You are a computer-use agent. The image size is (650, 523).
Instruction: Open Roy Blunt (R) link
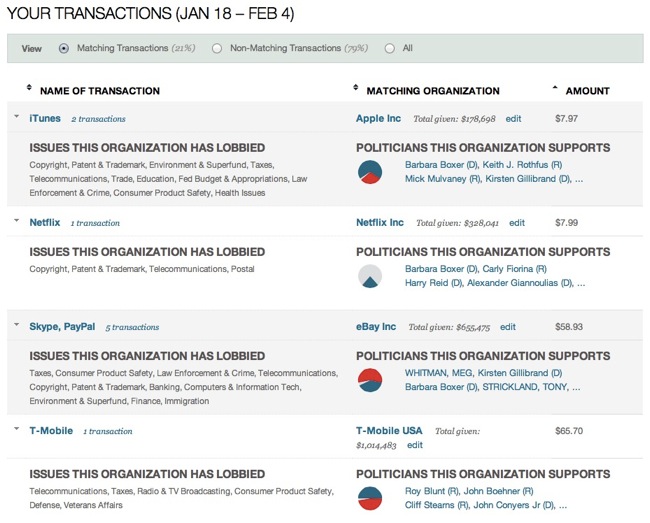pyautogui.click(x=432, y=491)
